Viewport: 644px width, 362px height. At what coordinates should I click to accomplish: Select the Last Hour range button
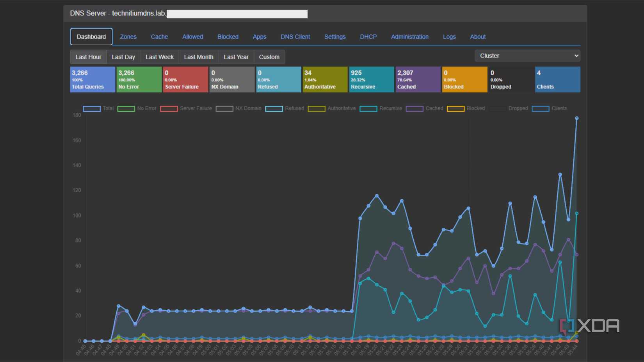(89, 57)
